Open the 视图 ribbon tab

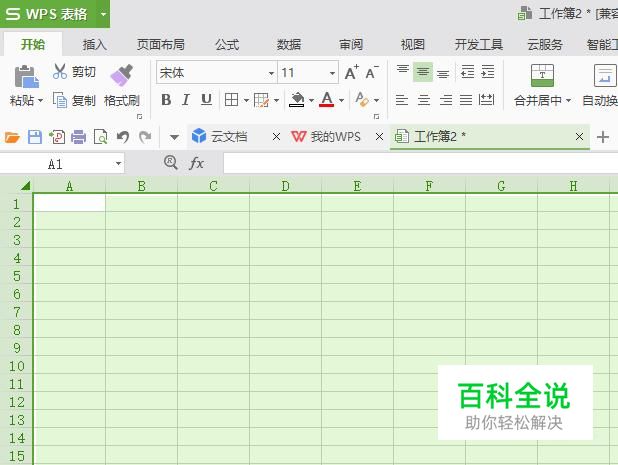(413, 45)
